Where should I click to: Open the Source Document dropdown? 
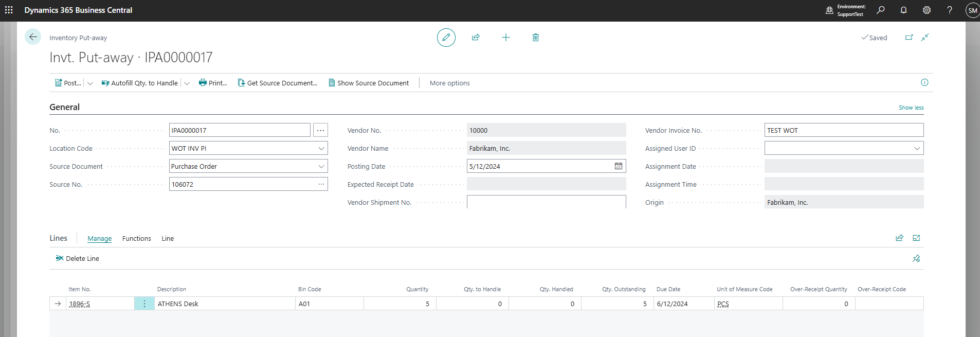pyautogui.click(x=321, y=166)
